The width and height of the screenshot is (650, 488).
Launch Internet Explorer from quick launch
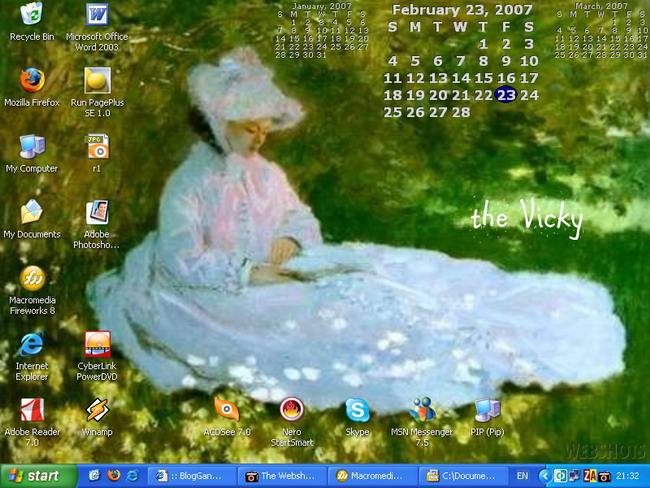[132, 476]
